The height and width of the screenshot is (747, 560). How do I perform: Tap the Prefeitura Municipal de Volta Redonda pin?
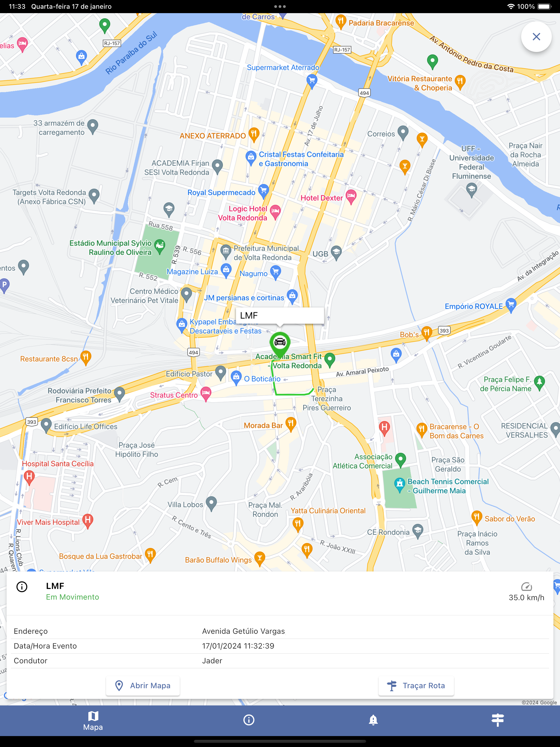(225, 252)
